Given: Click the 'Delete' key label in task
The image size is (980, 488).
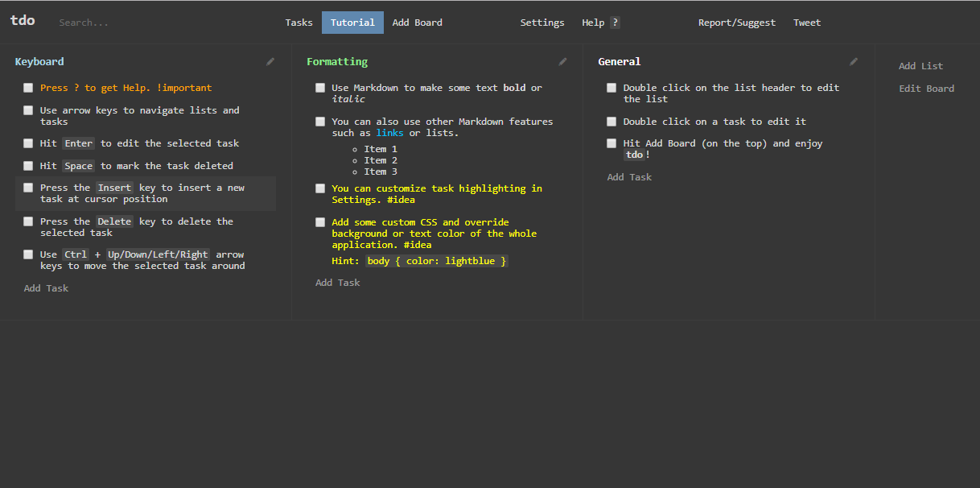Looking at the screenshot, I should click(115, 221).
